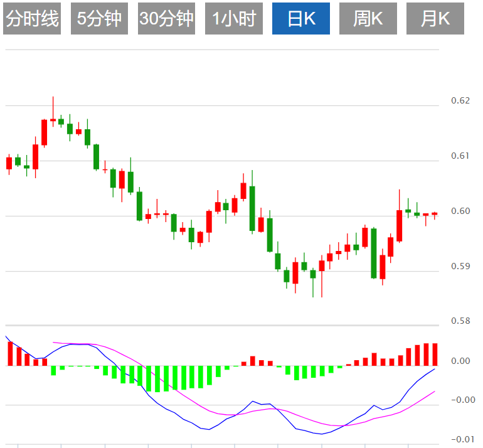Click the right end of the magenta signal line

point(435,392)
